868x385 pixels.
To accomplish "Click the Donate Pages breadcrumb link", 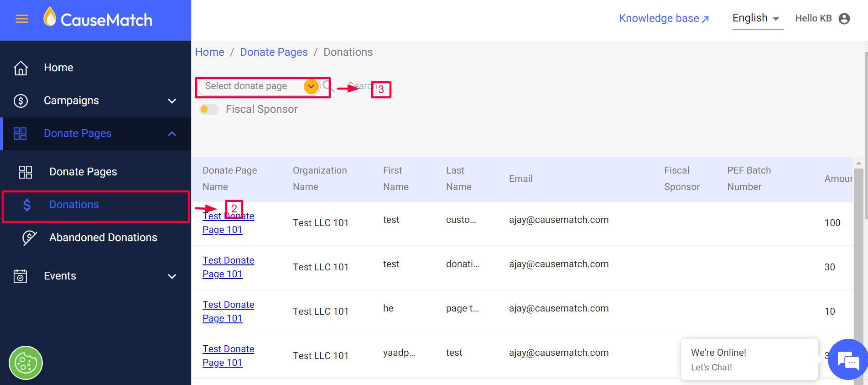I will pyautogui.click(x=274, y=52).
